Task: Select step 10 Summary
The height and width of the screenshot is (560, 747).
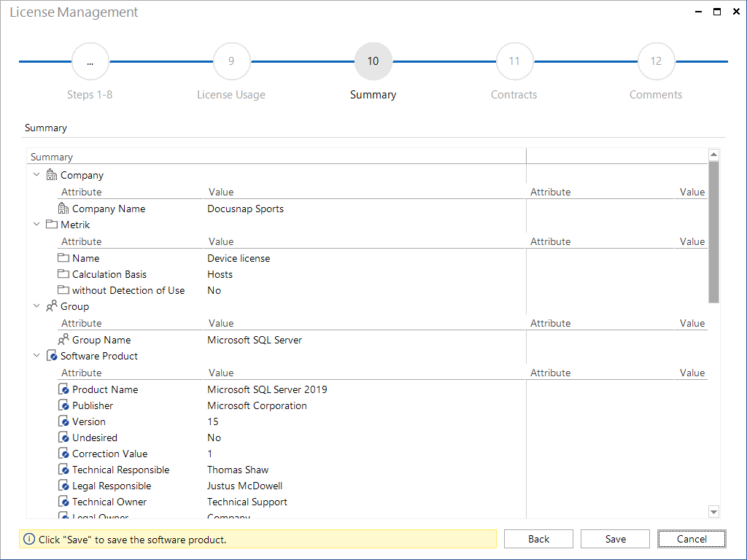Action: point(373,61)
